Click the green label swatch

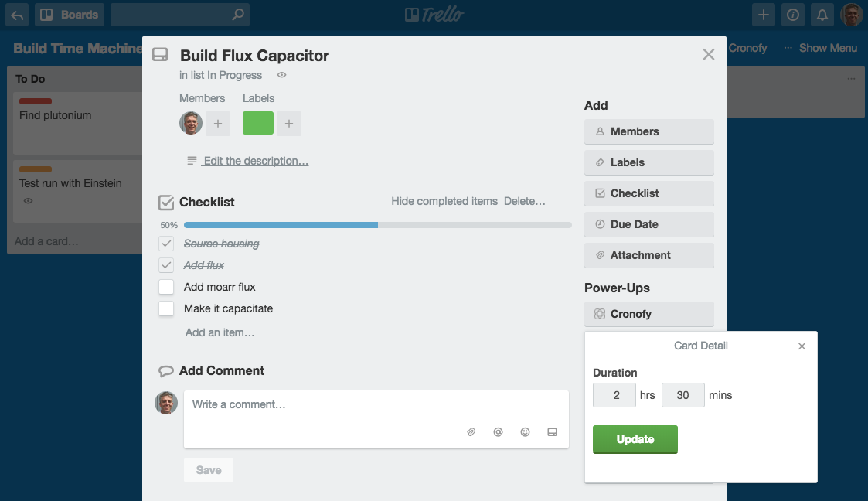[258, 123]
